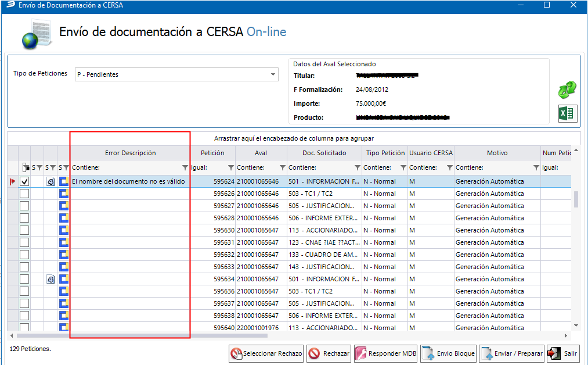Mark the checkbox for petition 595631
This screenshot has width=588, height=365.
[24, 242]
